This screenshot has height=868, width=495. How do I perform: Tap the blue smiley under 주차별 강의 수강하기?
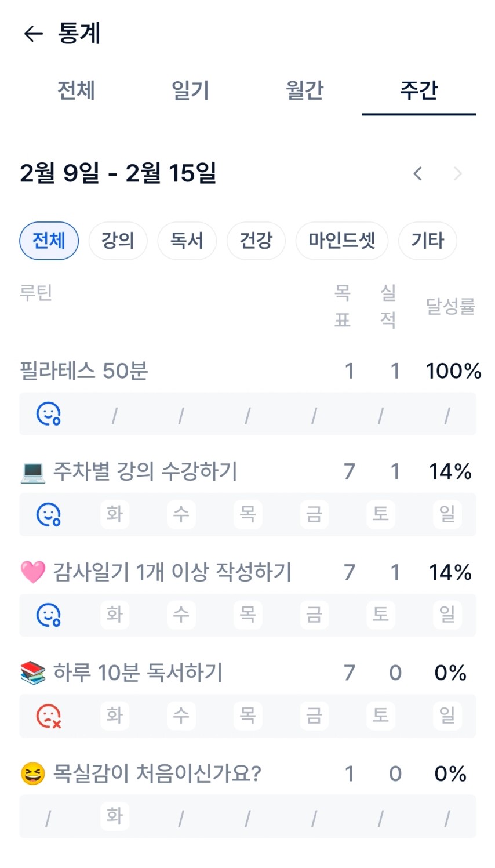(x=49, y=514)
